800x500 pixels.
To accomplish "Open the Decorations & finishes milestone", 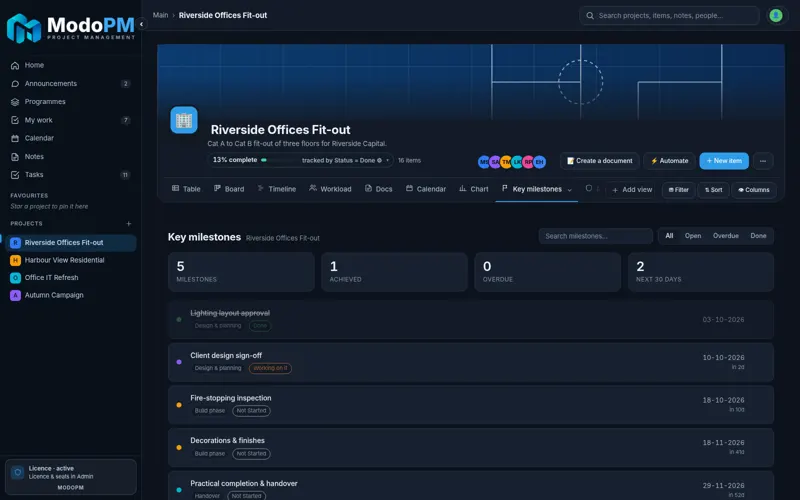I will click(x=470, y=448).
